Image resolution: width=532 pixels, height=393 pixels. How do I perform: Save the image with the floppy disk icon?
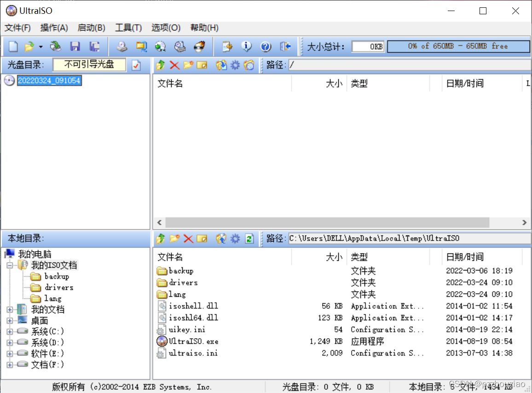(x=75, y=46)
